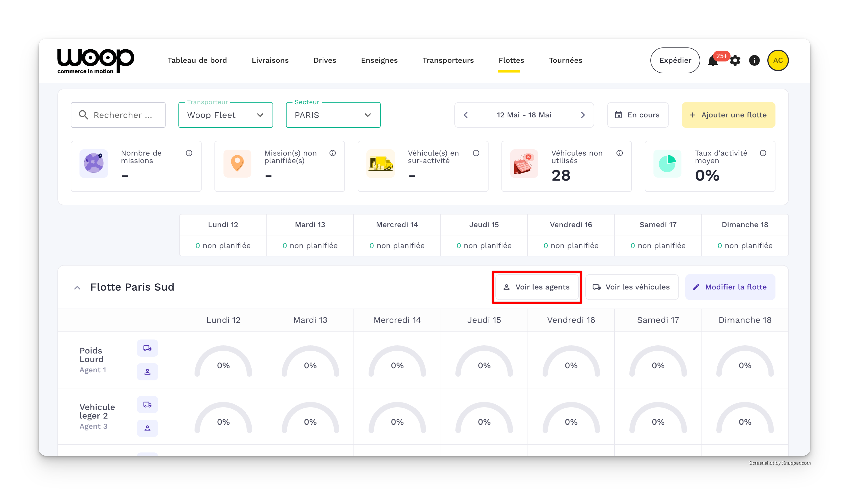The height and width of the screenshot is (504, 849).
Task: Click Vehicule leger 2 Mardi 13 gauge
Action: (310, 418)
